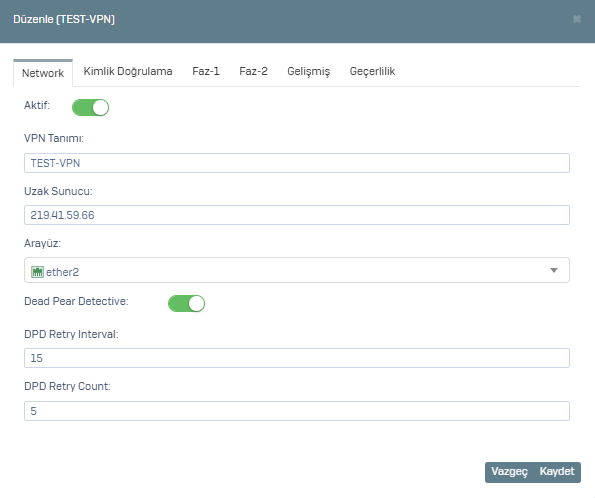
Task: Click the DPD Retry Interval field
Action: click(x=297, y=358)
